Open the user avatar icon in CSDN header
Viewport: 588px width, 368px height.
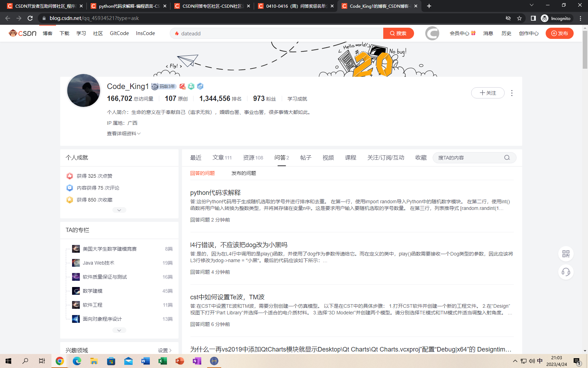[x=432, y=33]
